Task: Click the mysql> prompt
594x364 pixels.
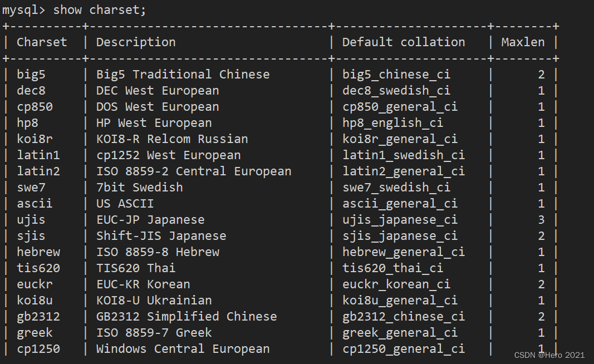Action: 23,10
